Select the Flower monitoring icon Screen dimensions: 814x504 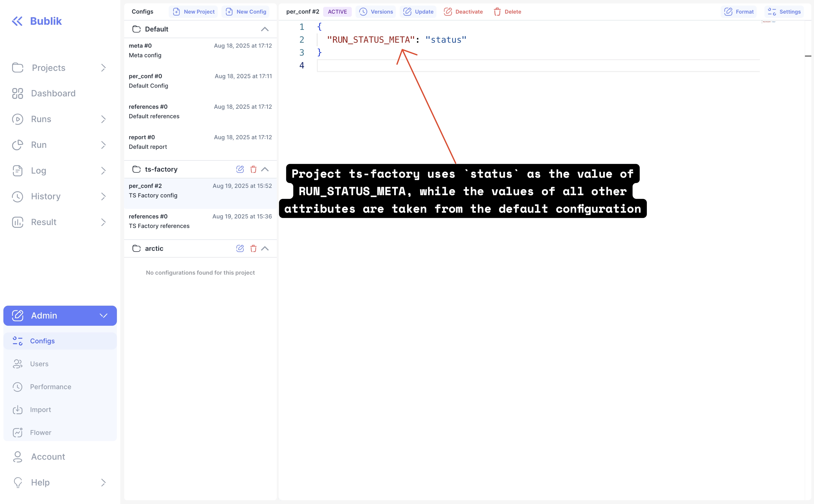pos(18,432)
